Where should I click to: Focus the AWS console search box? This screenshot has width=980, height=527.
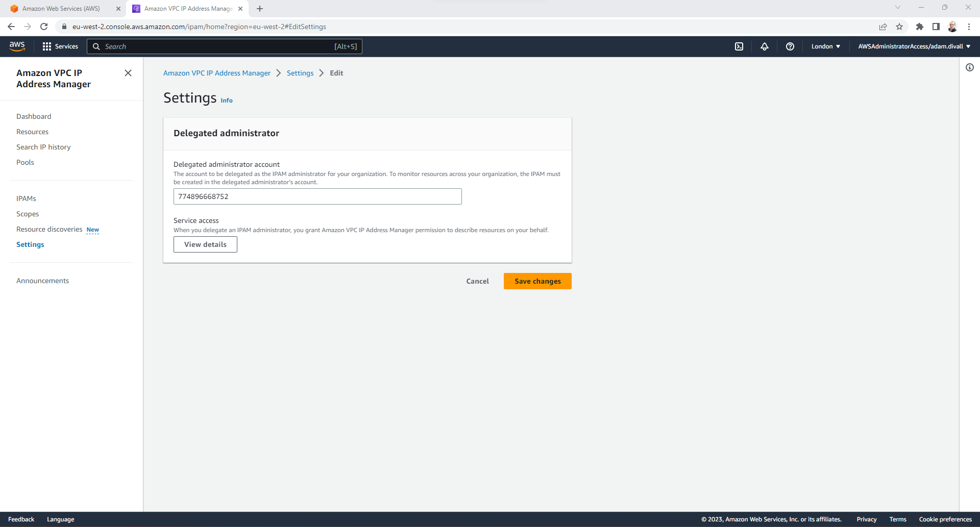(225, 46)
